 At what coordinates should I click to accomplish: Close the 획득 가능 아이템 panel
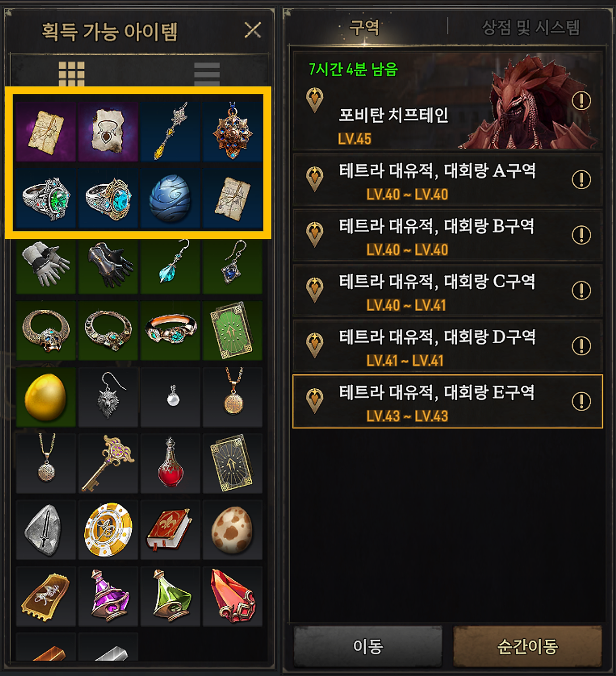(253, 30)
